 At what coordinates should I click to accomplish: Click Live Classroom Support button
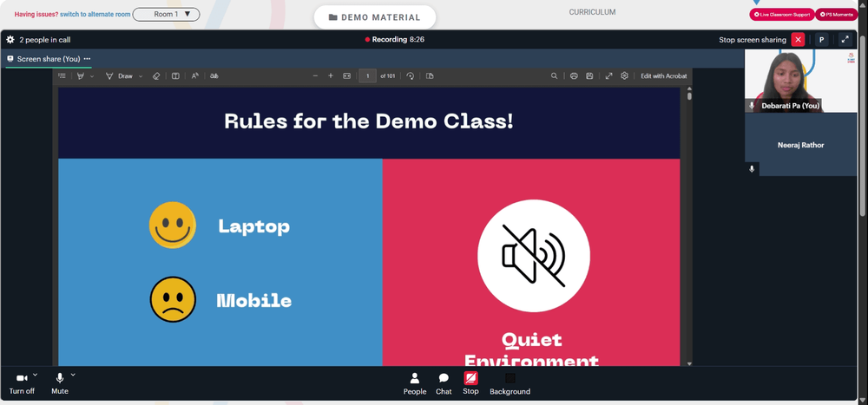coord(782,15)
